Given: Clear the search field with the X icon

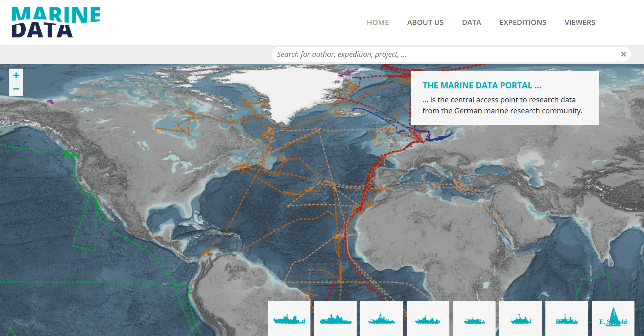Looking at the screenshot, I should coord(623,54).
